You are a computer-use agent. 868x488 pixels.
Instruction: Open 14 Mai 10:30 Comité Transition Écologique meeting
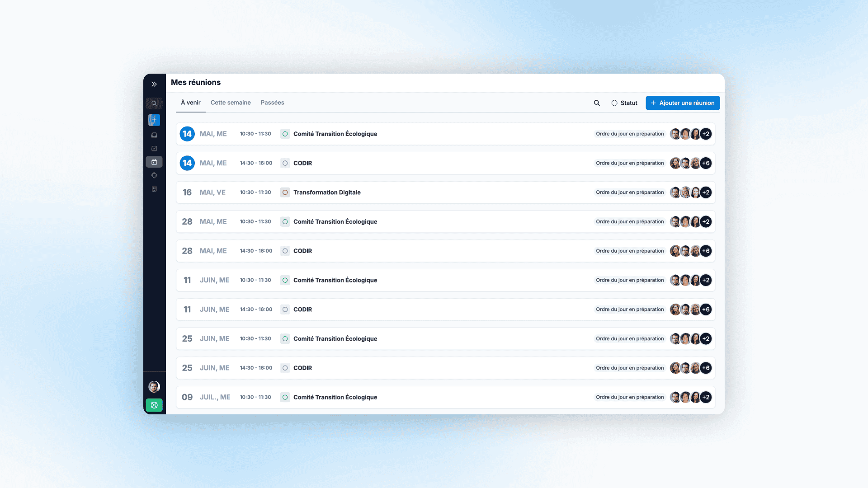point(445,134)
